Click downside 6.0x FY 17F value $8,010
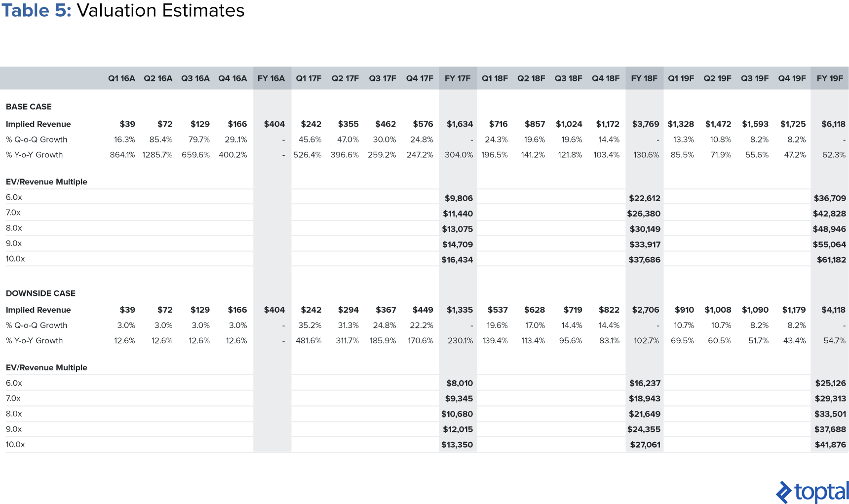Viewport: 849px width, 504px height. (460, 383)
